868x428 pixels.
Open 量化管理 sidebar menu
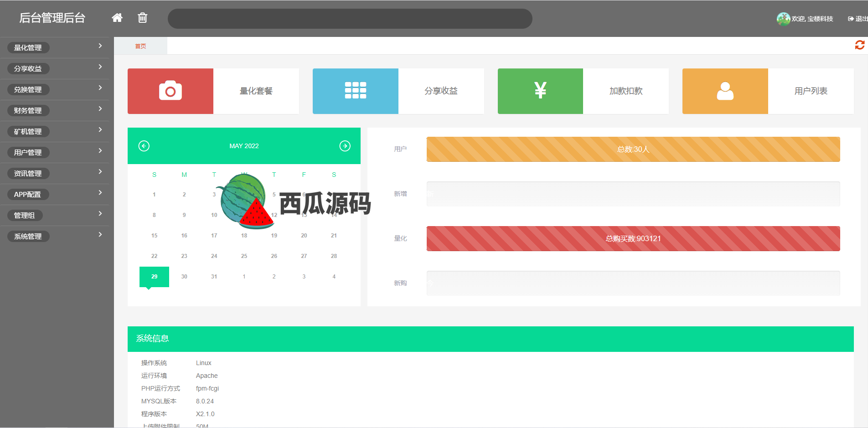[28, 47]
